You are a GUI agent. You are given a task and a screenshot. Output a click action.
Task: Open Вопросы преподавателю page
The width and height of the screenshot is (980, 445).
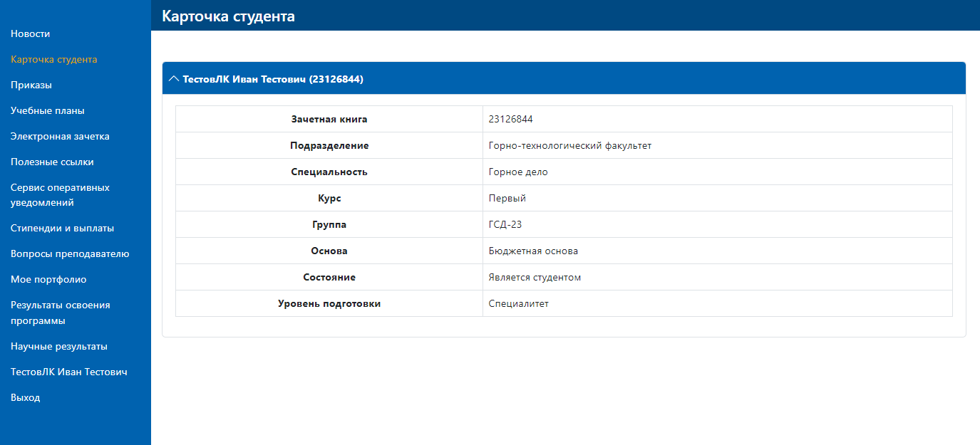[70, 253]
